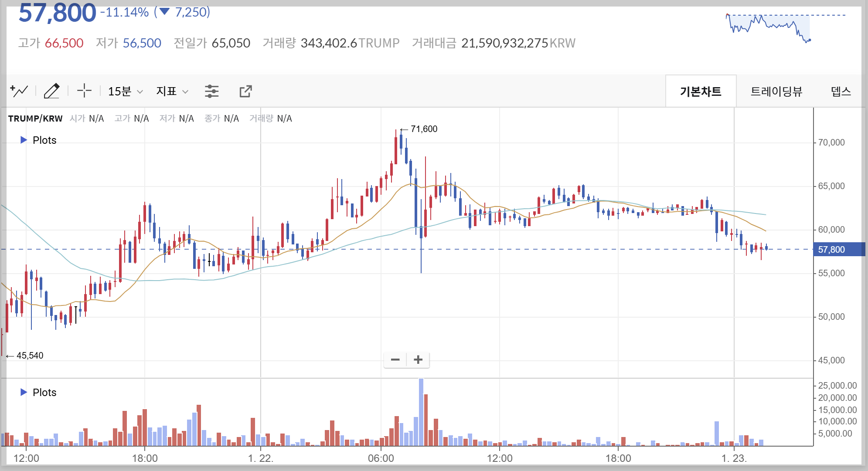Screen dimensions: 868x471
Task: Switch to the 뎁스 tab
Action: click(841, 91)
